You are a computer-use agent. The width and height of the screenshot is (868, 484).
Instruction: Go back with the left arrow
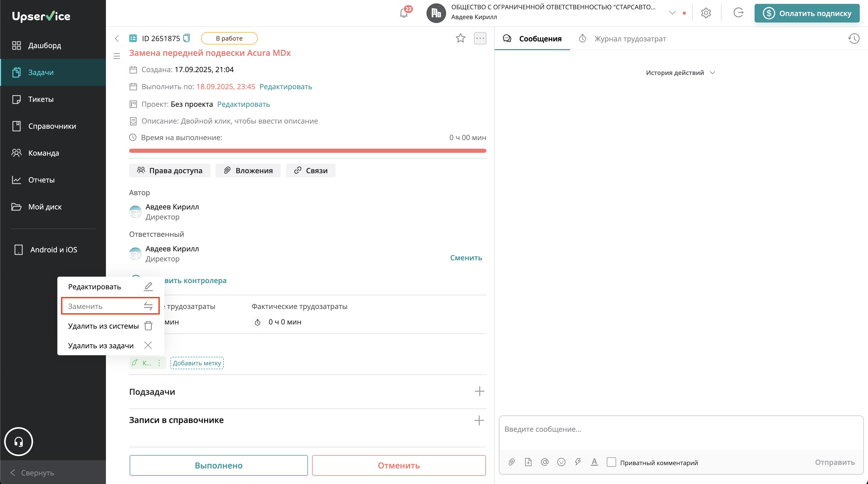(x=117, y=39)
